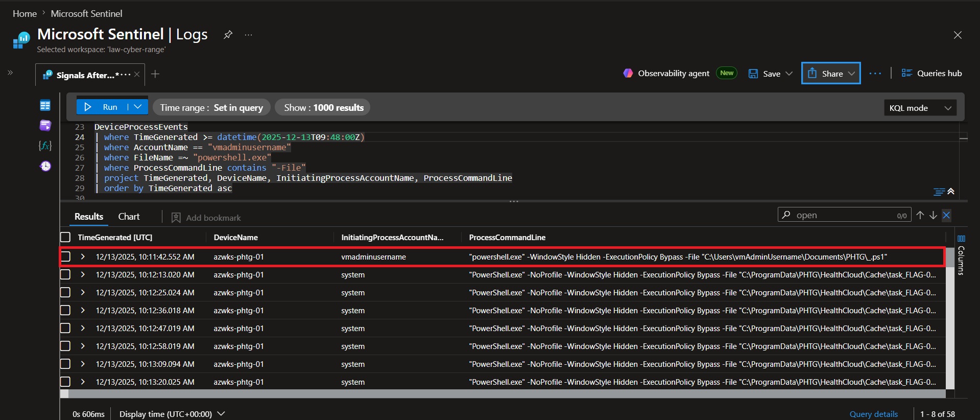This screenshot has height=420, width=980.
Task: Open the tables sidebar icon
Action: [x=45, y=105]
